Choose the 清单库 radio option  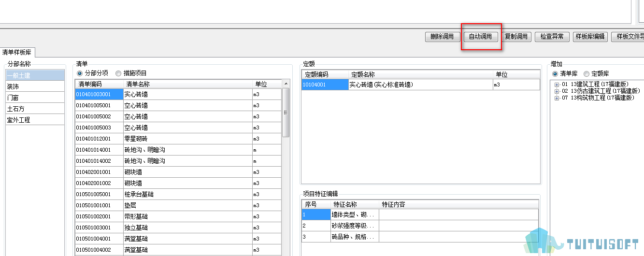(x=555, y=74)
